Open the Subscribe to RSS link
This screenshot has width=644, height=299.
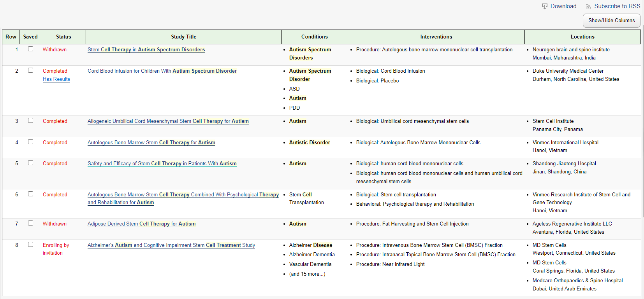(617, 6)
